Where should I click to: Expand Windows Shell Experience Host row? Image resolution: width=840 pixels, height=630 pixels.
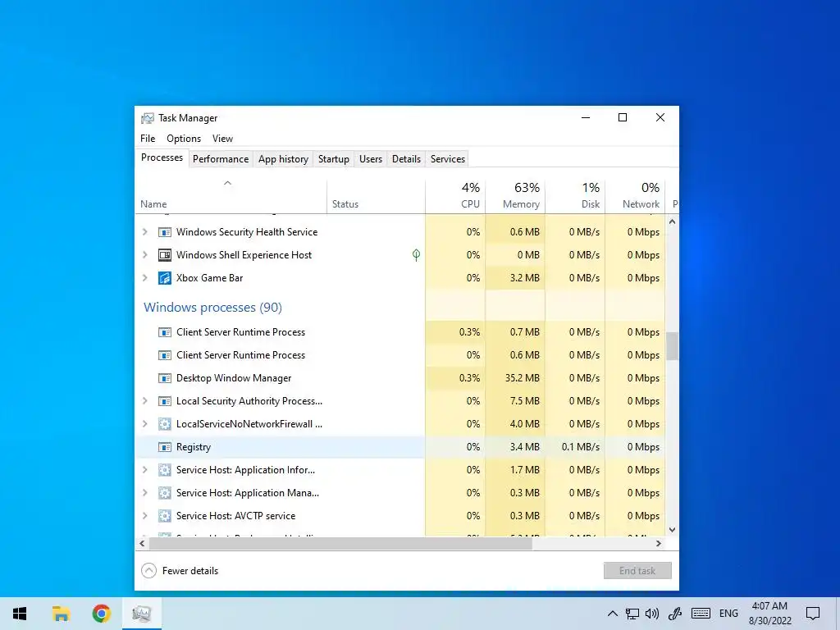pos(144,255)
